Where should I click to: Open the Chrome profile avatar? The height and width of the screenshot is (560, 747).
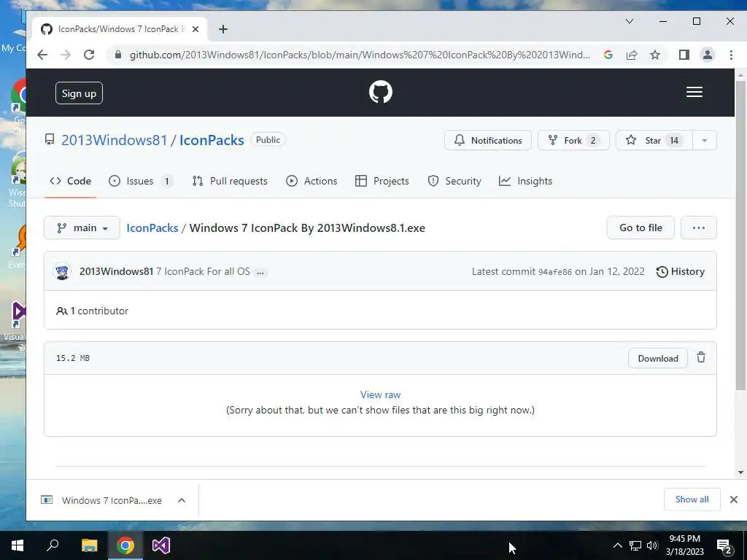pos(708,55)
